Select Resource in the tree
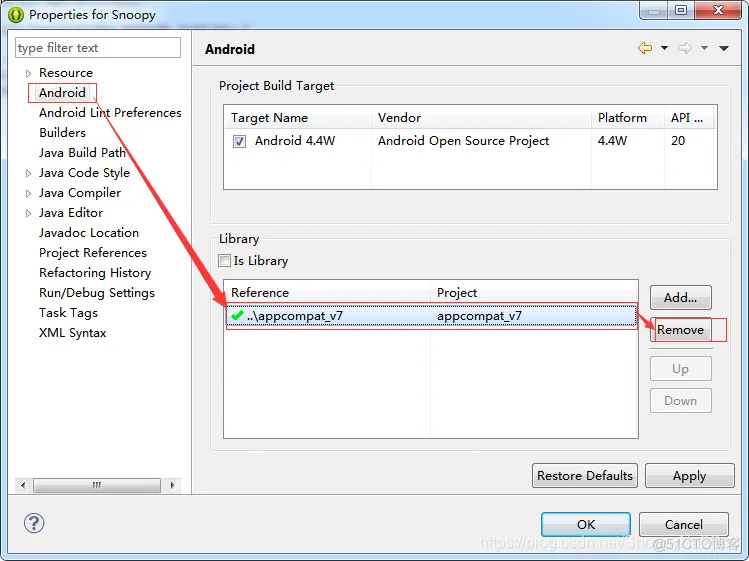The height and width of the screenshot is (561, 749). click(x=66, y=73)
